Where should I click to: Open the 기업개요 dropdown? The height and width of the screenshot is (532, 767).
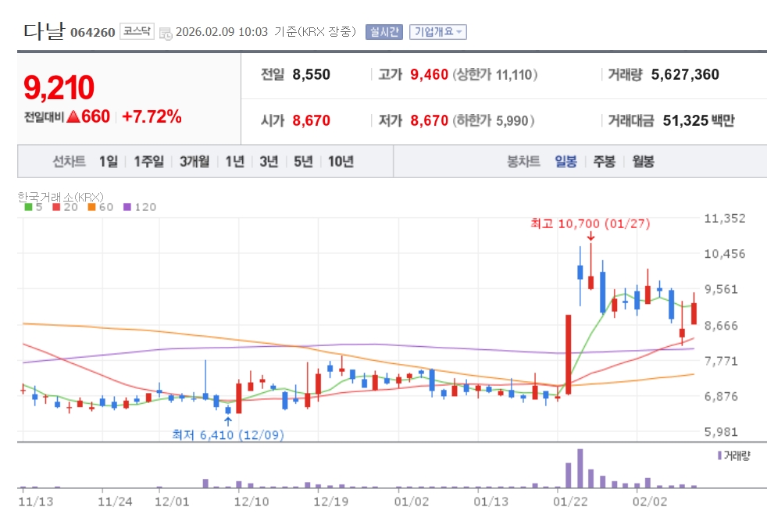[438, 32]
